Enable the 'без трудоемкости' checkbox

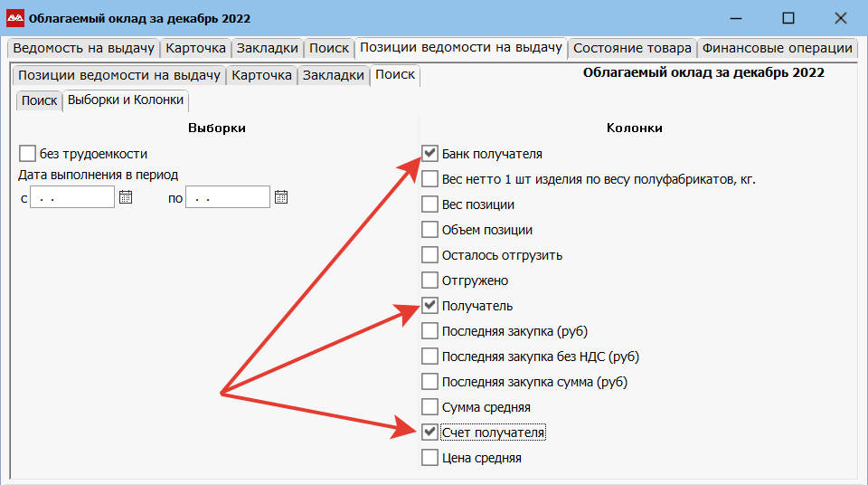click(27, 154)
